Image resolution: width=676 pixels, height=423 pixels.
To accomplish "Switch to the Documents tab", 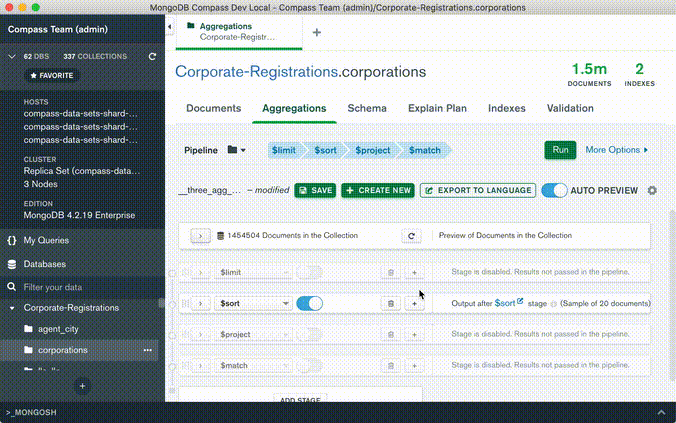I will click(213, 108).
